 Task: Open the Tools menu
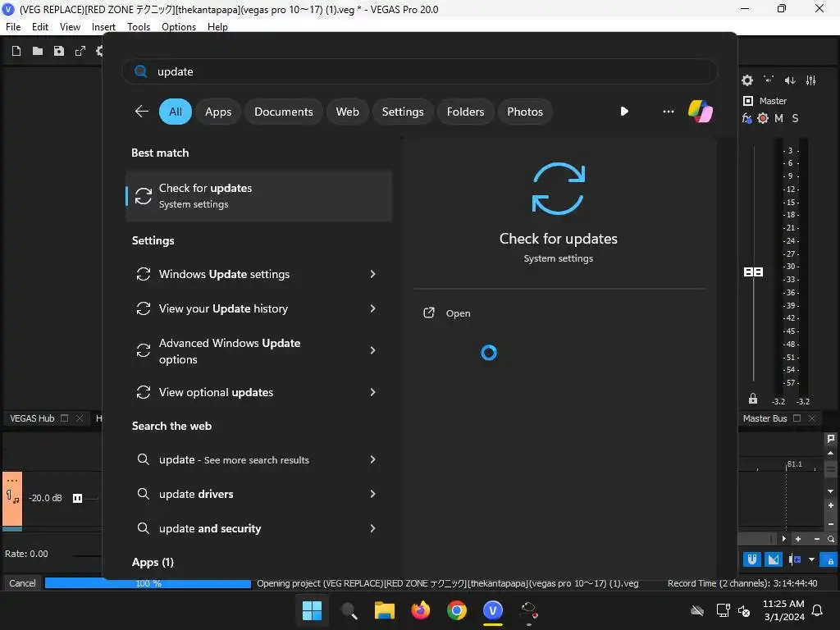138,27
